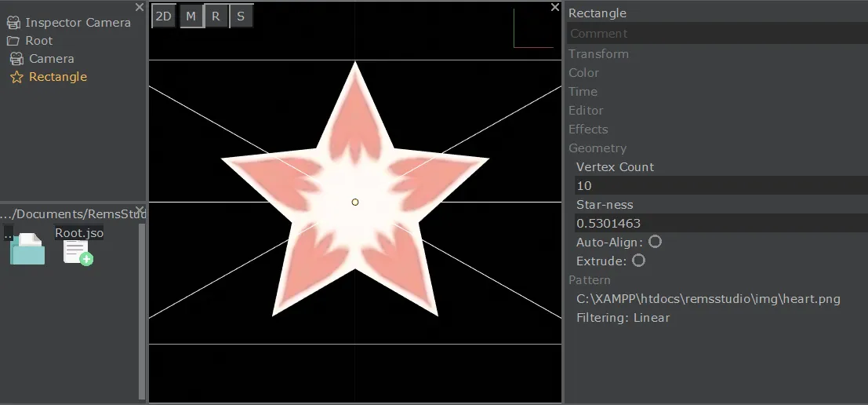Click the Root.jso file name label
The image size is (868, 405).
coord(78,232)
